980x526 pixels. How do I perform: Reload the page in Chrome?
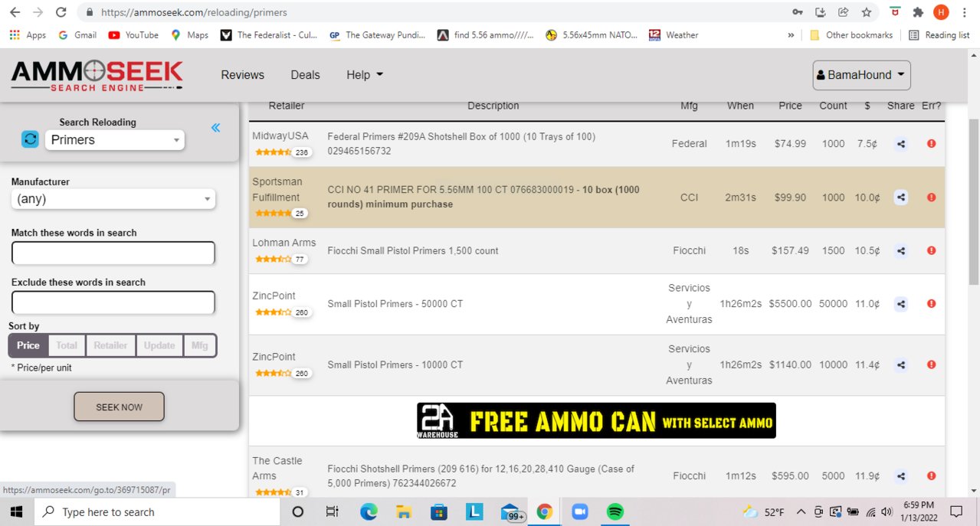point(61,12)
